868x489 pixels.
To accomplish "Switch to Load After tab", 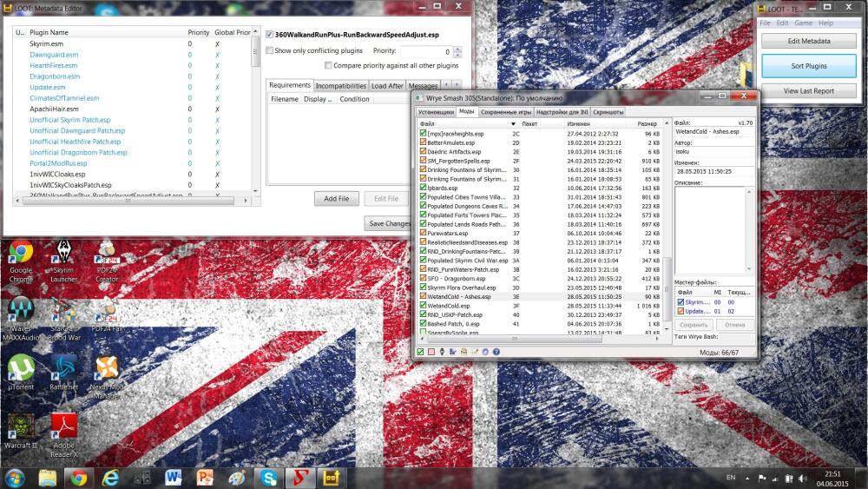I will pyautogui.click(x=387, y=86).
